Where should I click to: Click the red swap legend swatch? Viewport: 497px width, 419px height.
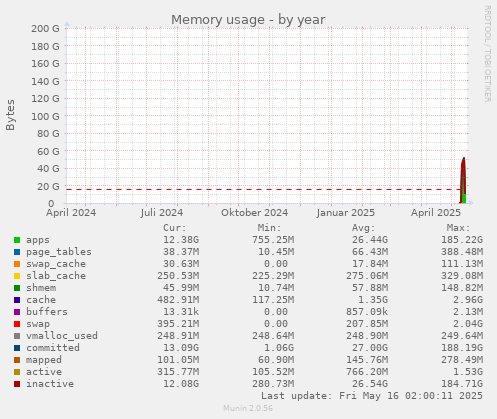(17, 324)
